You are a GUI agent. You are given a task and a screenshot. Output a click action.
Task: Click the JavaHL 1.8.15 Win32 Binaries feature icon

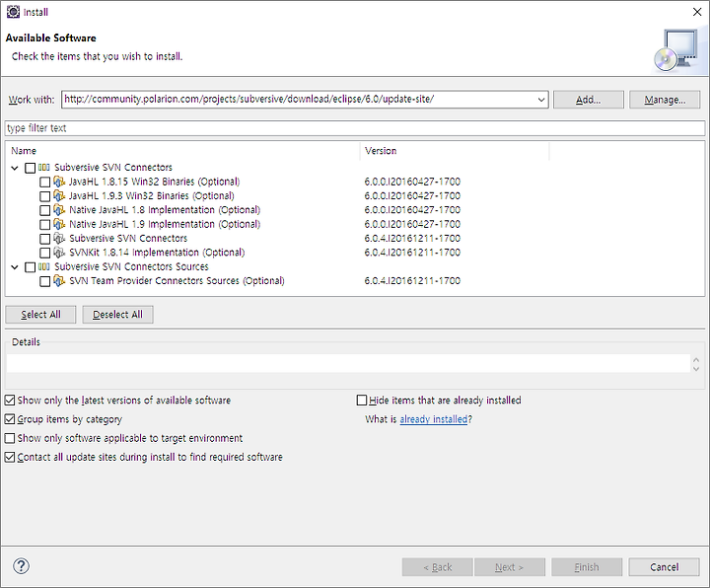[59, 182]
